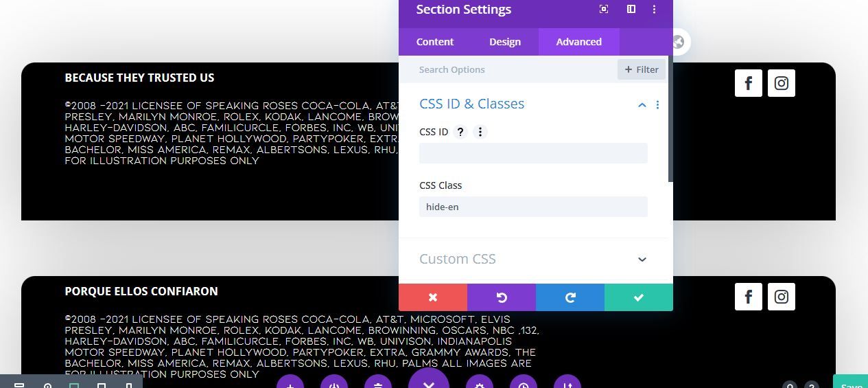
Task: Open builder help question icon near Save
Action: coord(812,385)
